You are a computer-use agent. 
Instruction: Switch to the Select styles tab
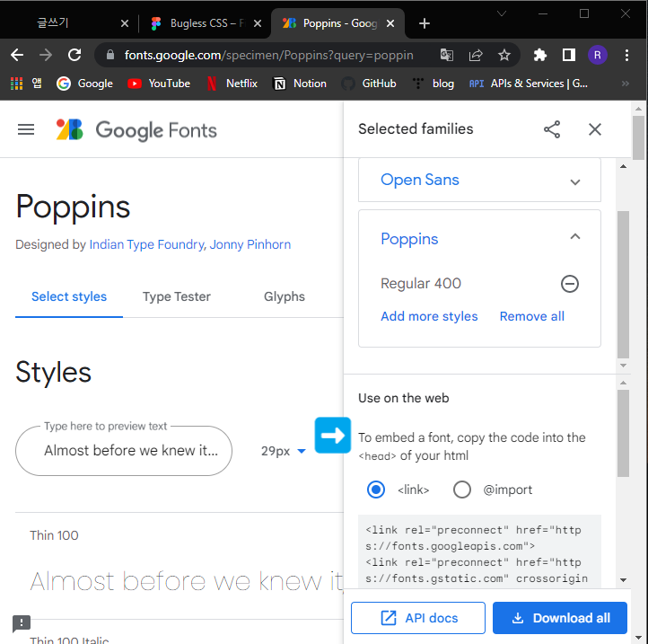69,296
